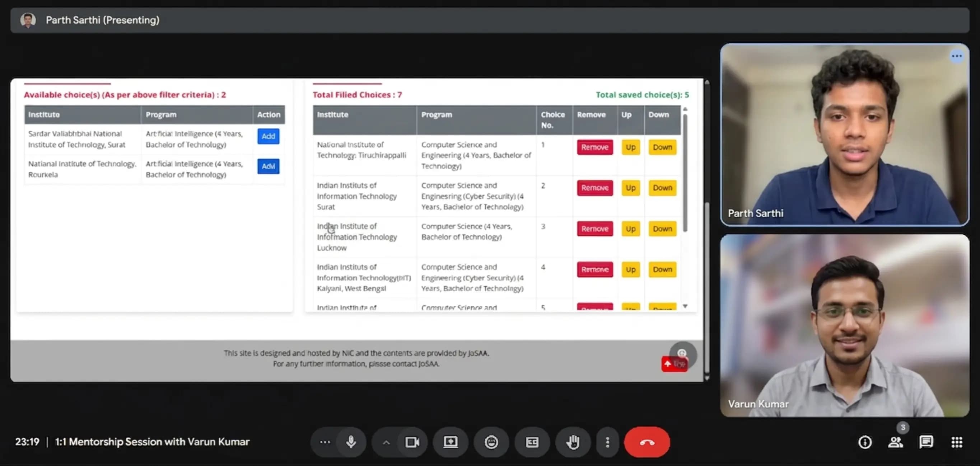Move IIIT Surat choice up
The height and width of the screenshot is (466, 980).
coord(630,188)
